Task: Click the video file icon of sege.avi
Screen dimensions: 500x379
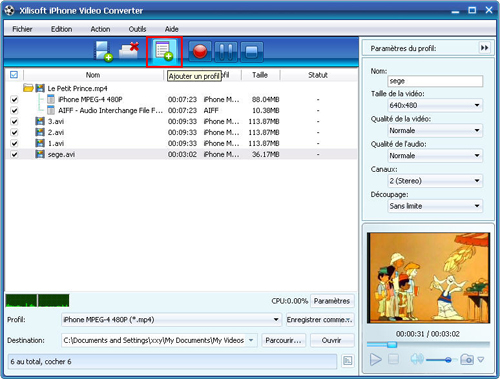Action: tap(40, 154)
